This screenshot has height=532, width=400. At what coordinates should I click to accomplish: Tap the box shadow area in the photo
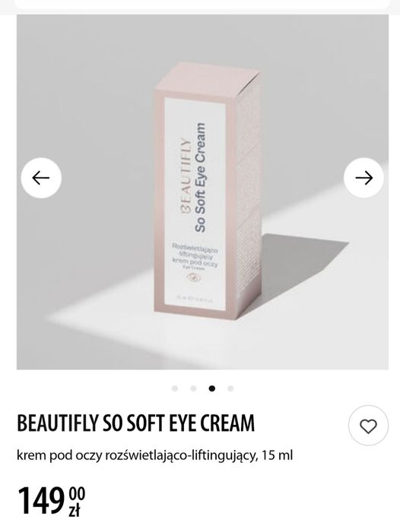(x=299, y=264)
